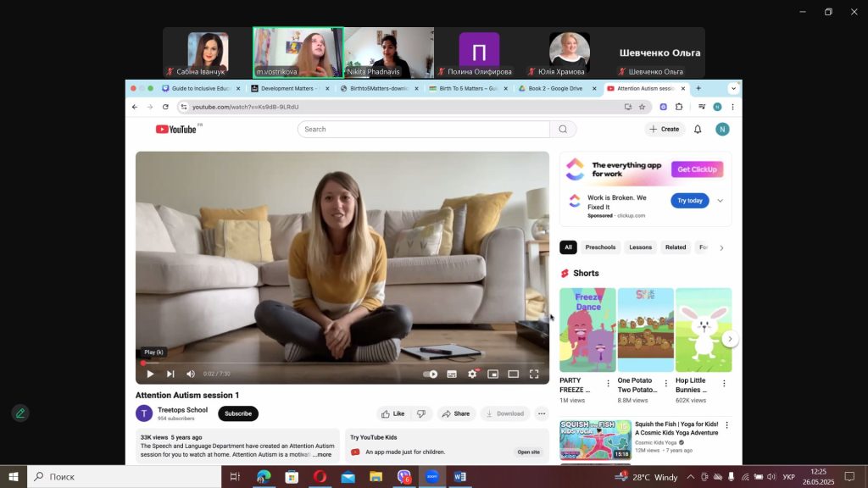Screen dimensions: 868x488
Task: Open the Chrome three-dot menu
Action: [x=732, y=107]
